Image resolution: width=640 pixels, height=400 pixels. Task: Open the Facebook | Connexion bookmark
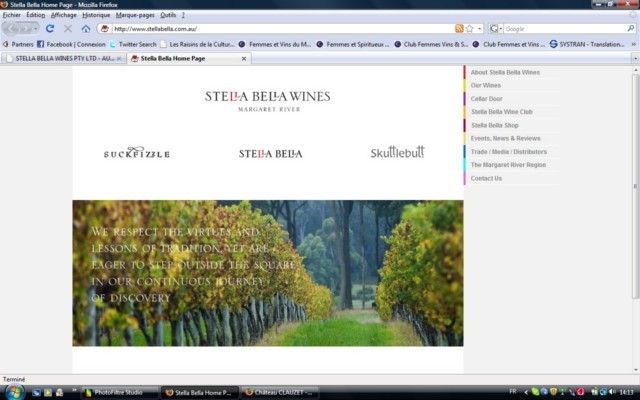[71, 44]
